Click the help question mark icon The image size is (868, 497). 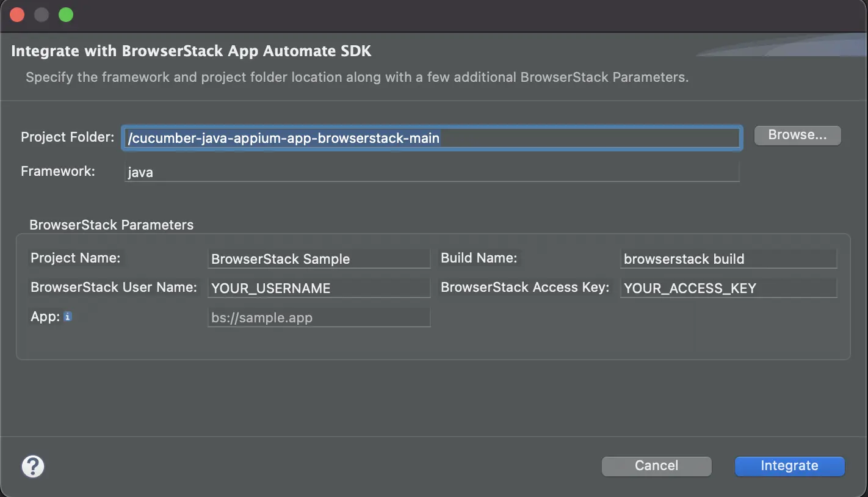click(33, 466)
